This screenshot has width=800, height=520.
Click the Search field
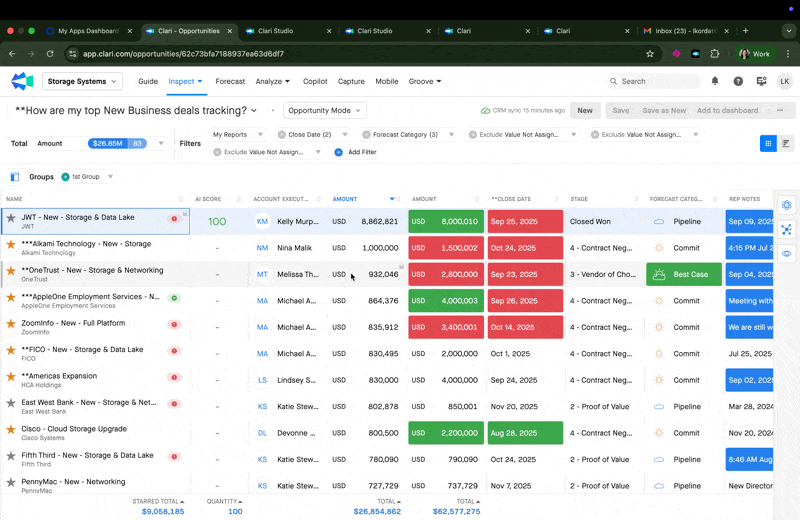click(654, 81)
